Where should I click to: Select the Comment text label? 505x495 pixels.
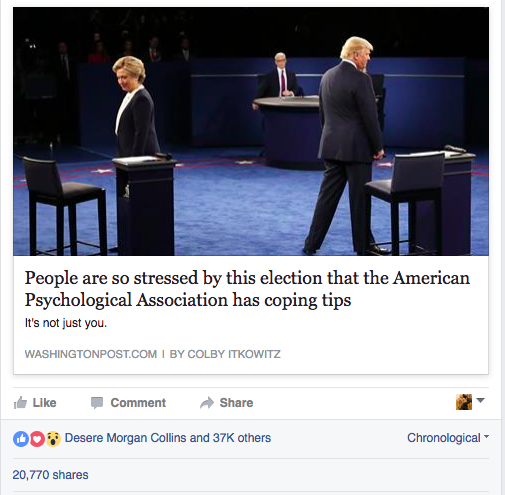point(138,403)
